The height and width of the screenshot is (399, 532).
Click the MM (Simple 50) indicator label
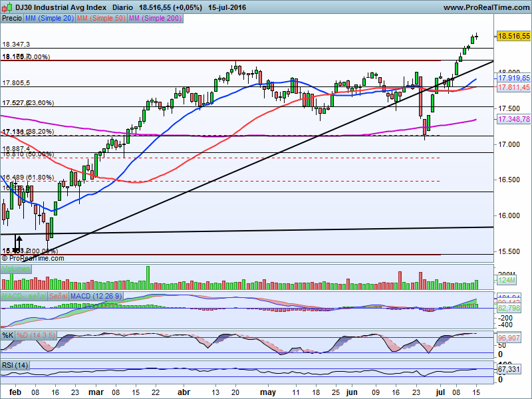(x=101, y=19)
